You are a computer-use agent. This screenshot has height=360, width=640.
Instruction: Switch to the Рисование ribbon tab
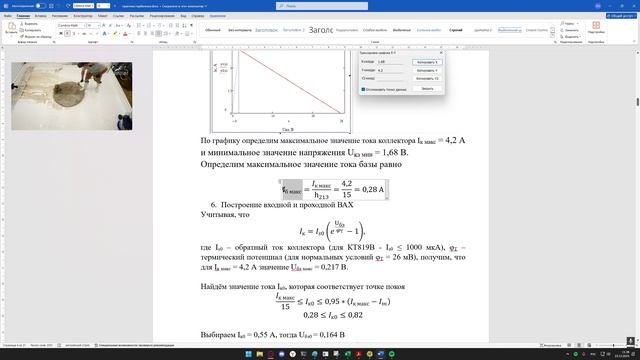pos(60,16)
